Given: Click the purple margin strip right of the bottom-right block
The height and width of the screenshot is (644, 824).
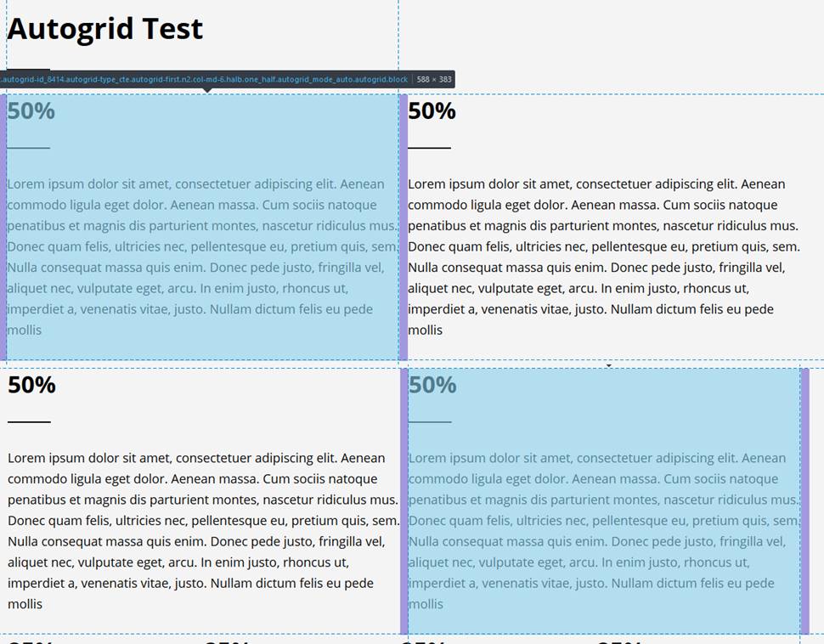Looking at the screenshot, I should tap(804, 501).
